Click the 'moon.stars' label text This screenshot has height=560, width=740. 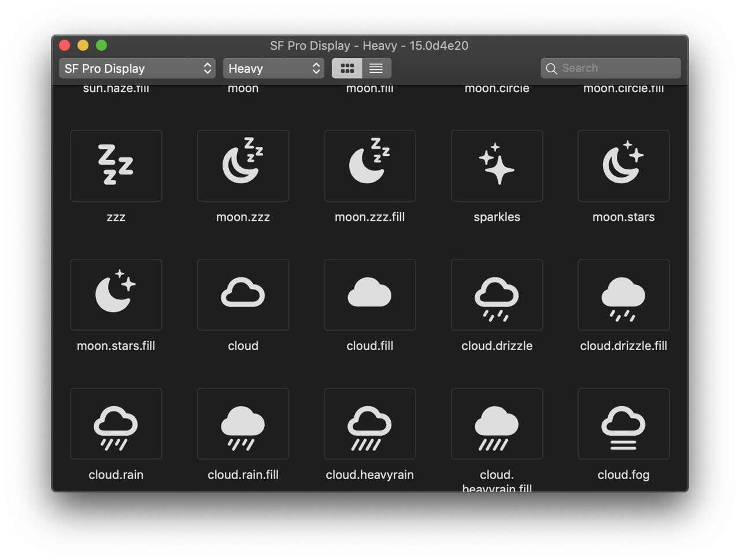[x=624, y=217]
